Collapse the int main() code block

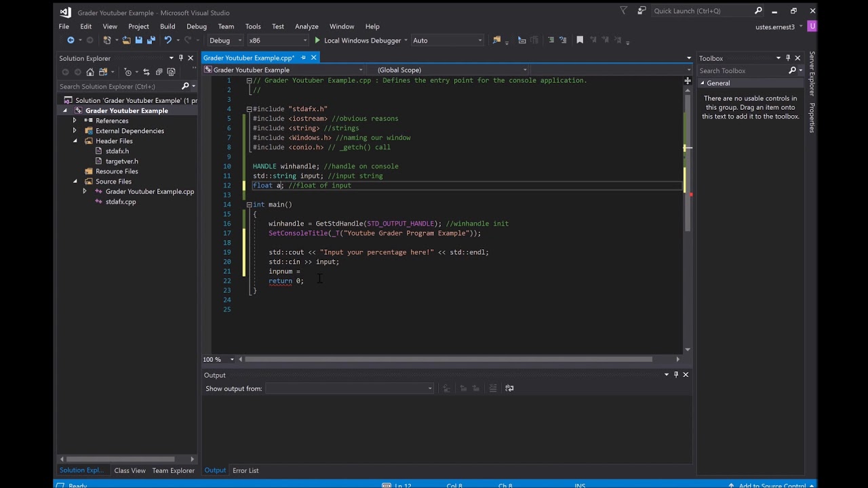click(250, 205)
